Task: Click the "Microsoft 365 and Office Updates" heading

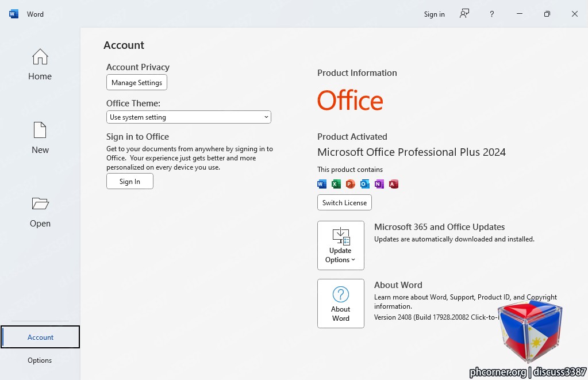Action: click(x=439, y=227)
